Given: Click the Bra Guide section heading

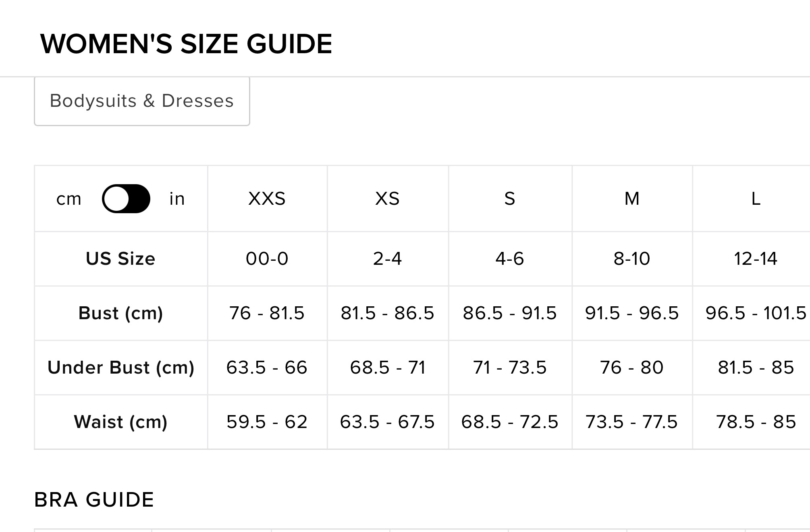Looking at the screenshot, I should tap(94, 500).
